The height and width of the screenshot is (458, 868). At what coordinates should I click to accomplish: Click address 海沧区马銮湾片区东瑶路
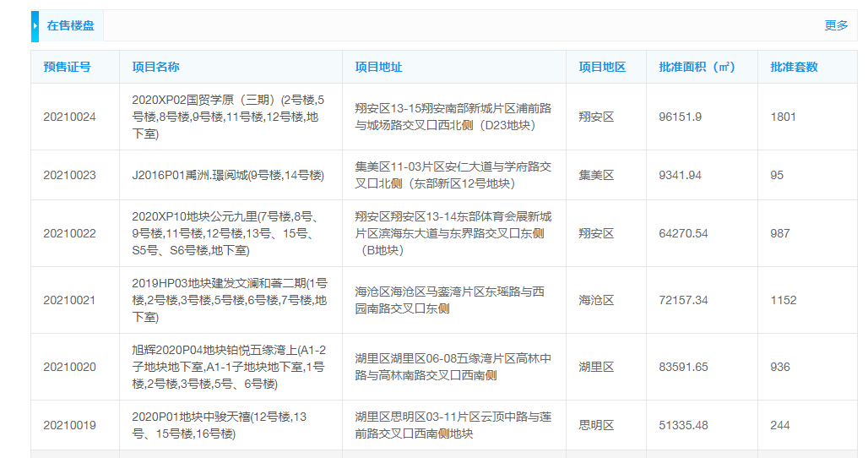(449, 300)
